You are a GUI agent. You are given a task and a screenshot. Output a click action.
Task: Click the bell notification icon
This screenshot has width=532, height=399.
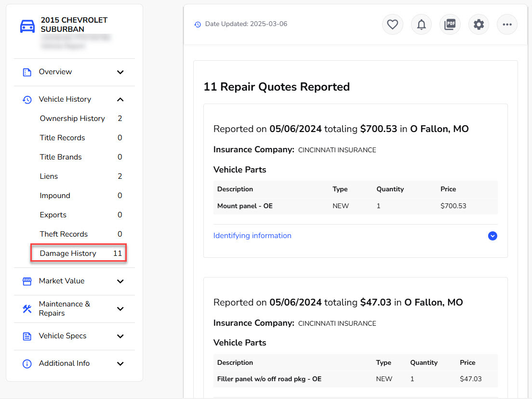(x=421, y=25)
